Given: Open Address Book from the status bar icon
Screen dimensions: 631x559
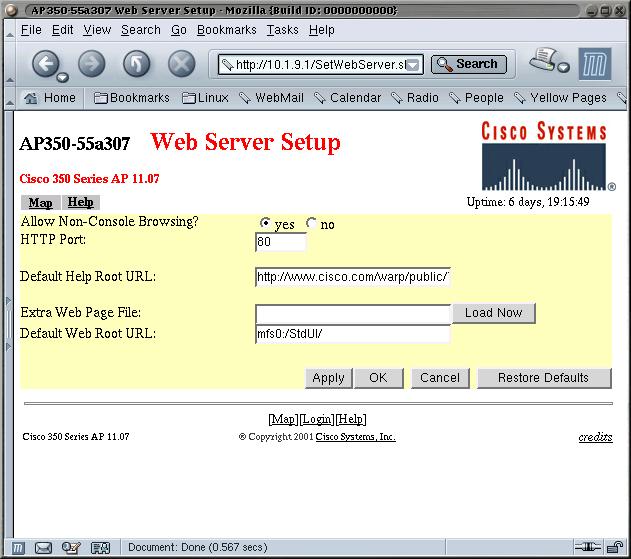Looking at the screenshot, I should point(100,547).
